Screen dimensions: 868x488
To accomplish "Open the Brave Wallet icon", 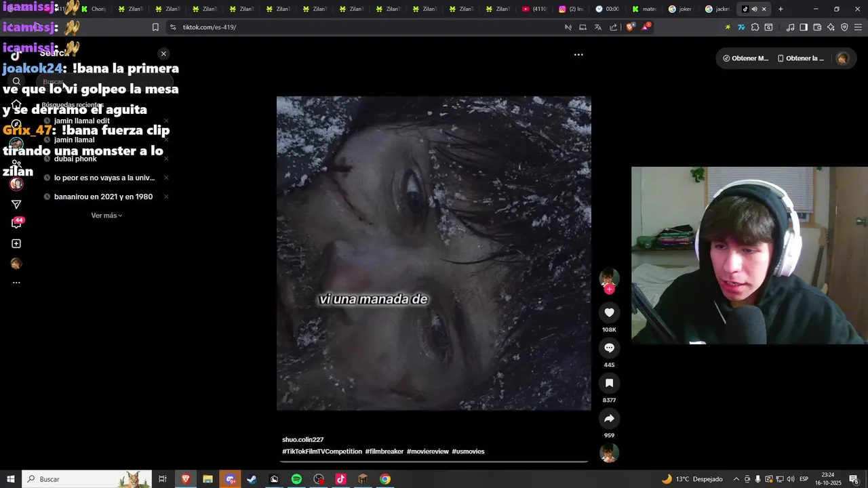I will click(x=817, y=27).
